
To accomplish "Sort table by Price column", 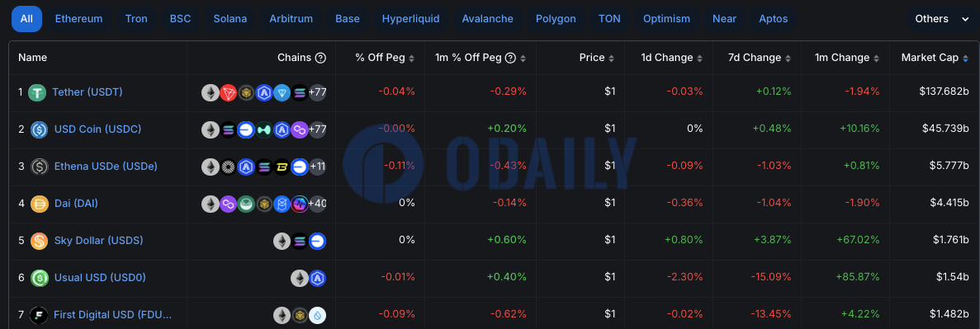I will 596,58.
